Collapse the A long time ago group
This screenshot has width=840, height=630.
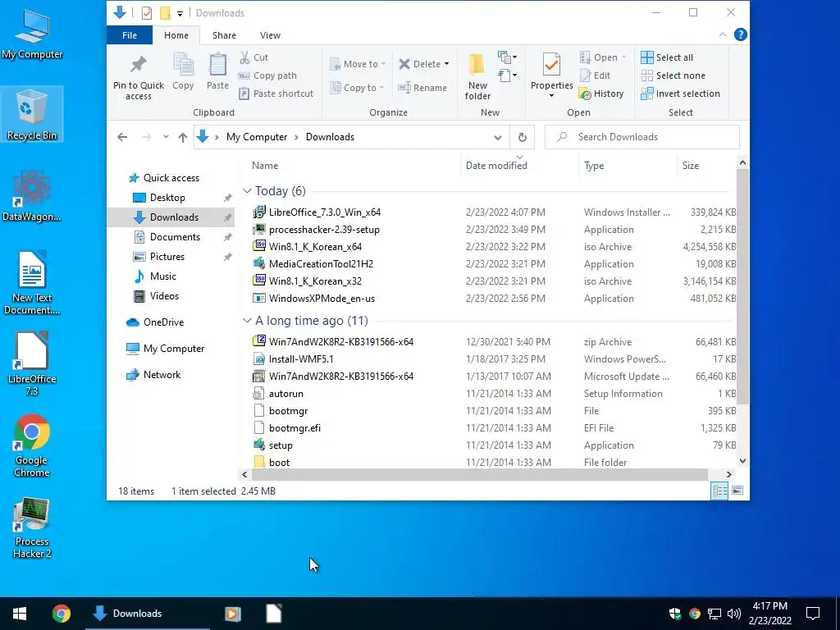click(x=247, y=321)
